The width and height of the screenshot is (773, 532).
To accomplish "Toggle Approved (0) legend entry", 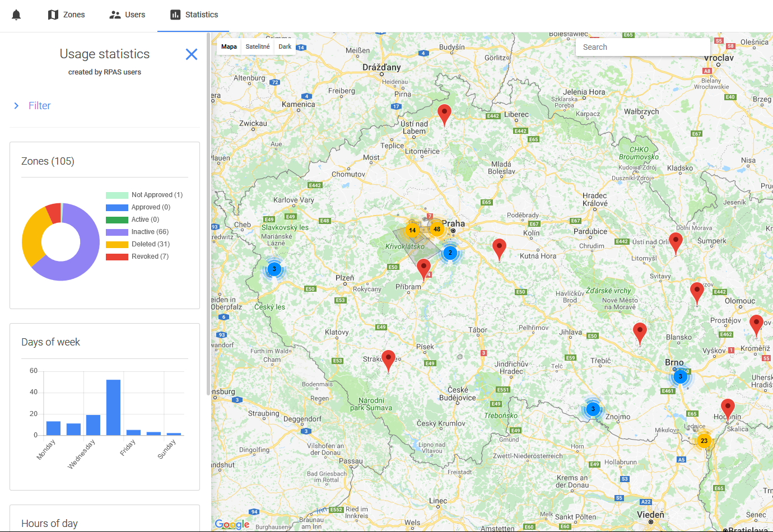I will tap(138, 207).
